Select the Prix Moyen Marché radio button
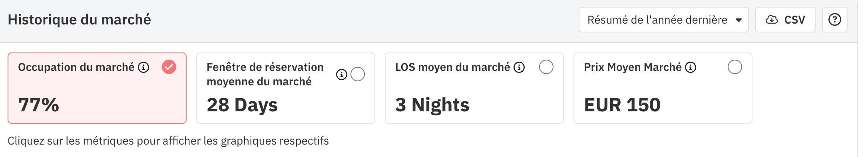Image resolution: width=868 pixels, height=157 pixels. point(735,67)
